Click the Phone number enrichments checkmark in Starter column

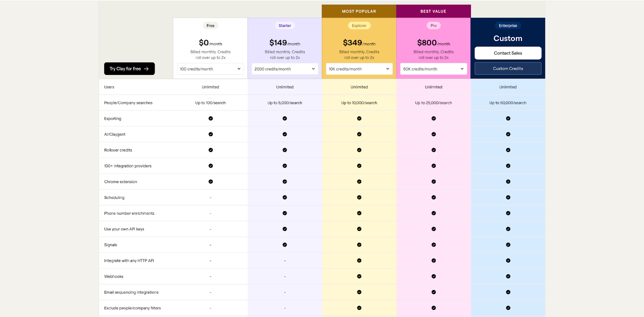285,213
